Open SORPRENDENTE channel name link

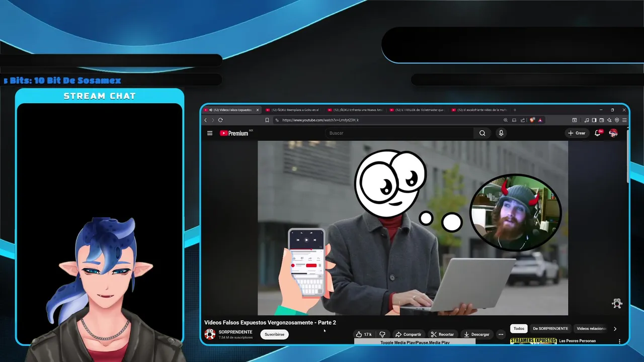pyautogui.click(x=235, y=332)
